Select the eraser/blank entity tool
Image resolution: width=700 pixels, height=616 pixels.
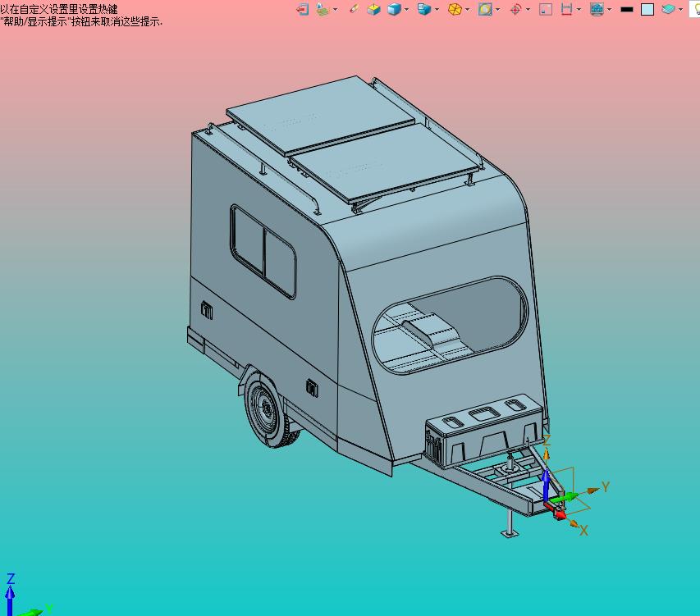(354, 8)
